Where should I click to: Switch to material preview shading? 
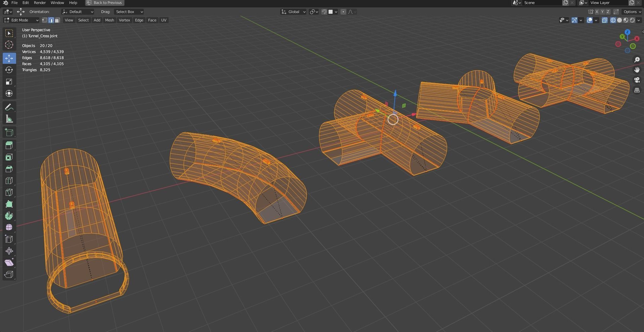pos(626,20)
